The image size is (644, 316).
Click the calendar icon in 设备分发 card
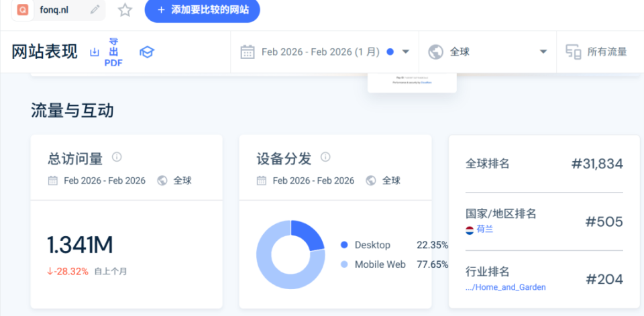(261, 180)
